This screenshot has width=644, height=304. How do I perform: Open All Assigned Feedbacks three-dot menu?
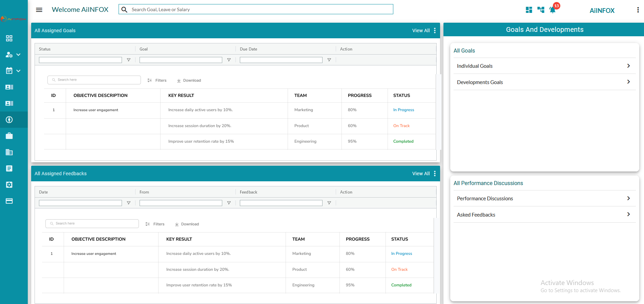tap(435, 174)
